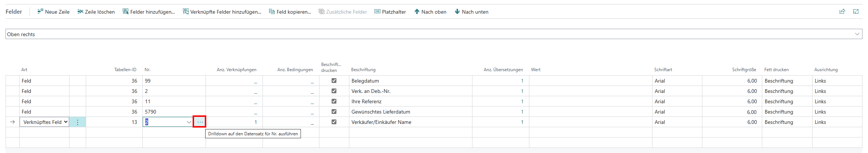The image size is (868, 153).
Task: Open the Felder section menu
Action: click(x=14, y=11)
